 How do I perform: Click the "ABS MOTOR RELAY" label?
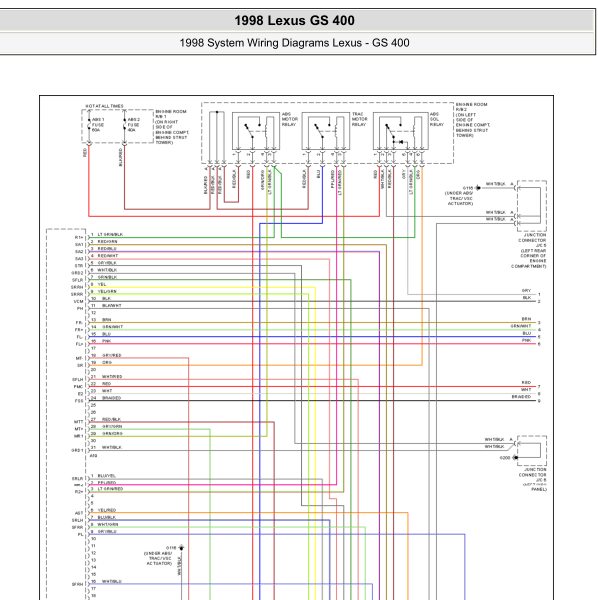(x=290, y=119)
